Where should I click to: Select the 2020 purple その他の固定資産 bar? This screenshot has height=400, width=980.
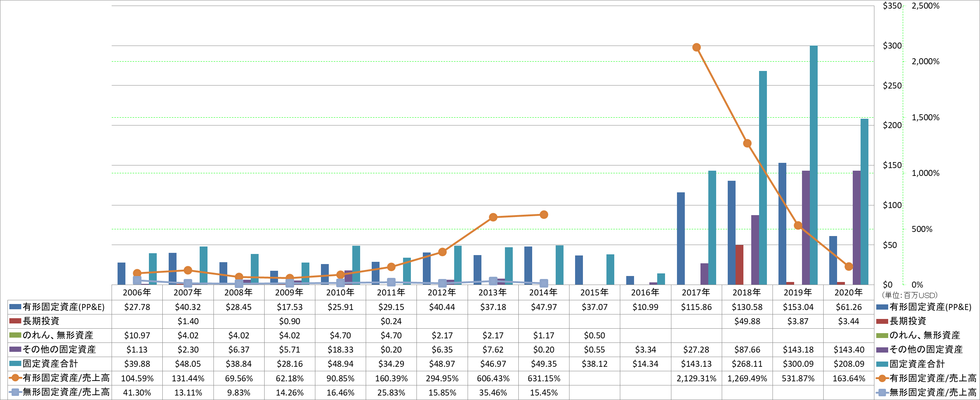click(x=857, y=227)
